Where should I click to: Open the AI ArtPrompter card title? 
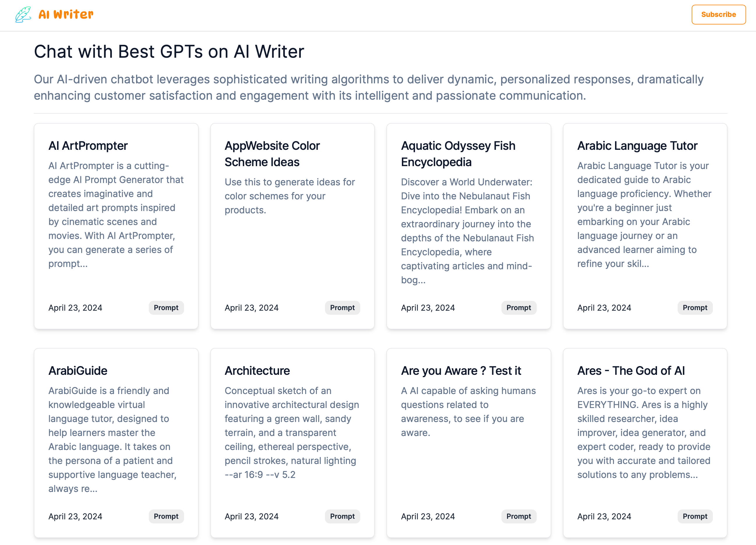[88, 146]
